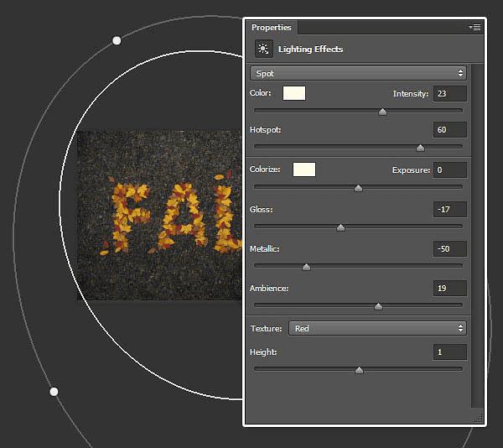The height and width of the screenshot is (448, 503).
Task: Click the Intensity value field
Action: tap(449, 94)
